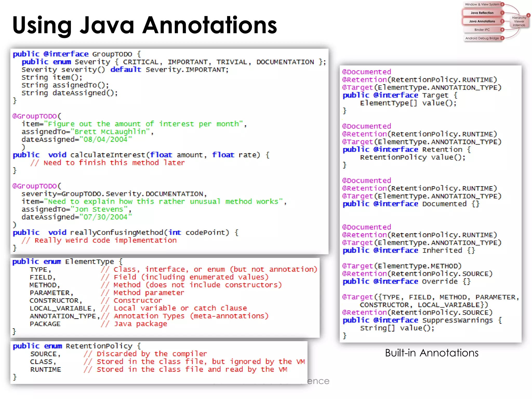The image size is (532, 399).
Task: Select the Binder IPC box in the diagram
Action: (482, 30)
